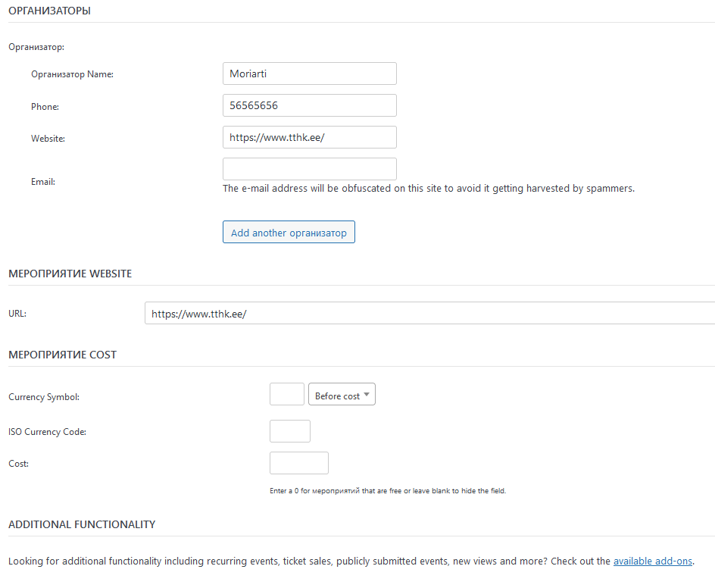Image resolution: width=715 pixels, height=588 pixels.
Task: Click the Мероприятие Website heading
Action: 70,274
